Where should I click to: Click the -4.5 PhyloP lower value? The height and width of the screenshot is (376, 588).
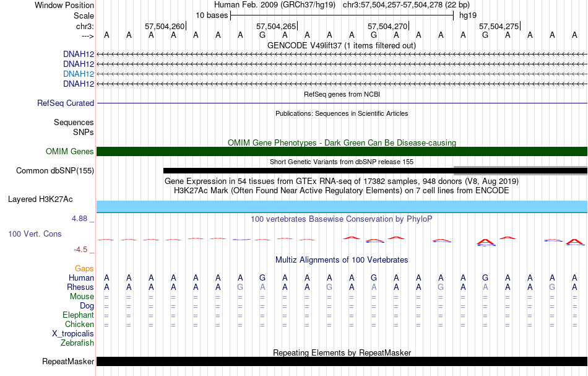[x=80, y=249]
